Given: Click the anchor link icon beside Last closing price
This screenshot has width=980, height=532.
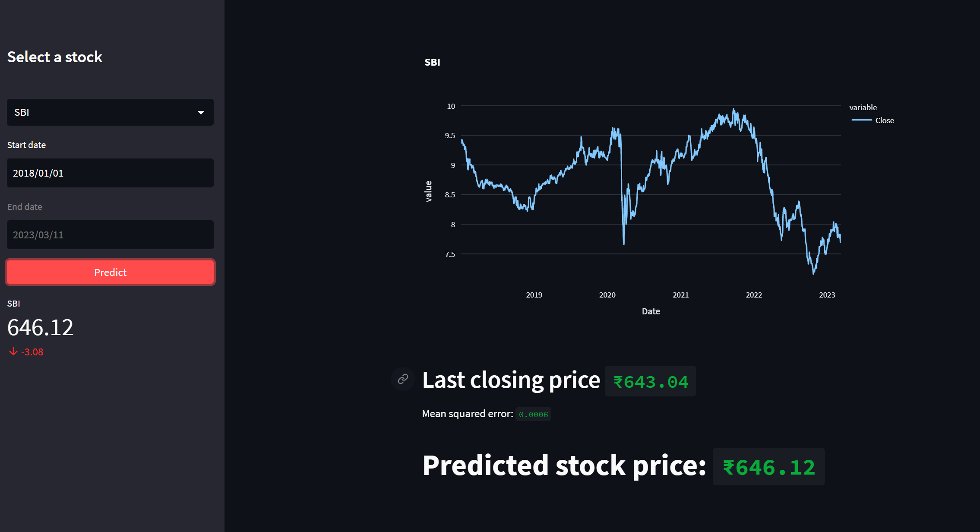Looking at the screenshot, I should 402,379.
